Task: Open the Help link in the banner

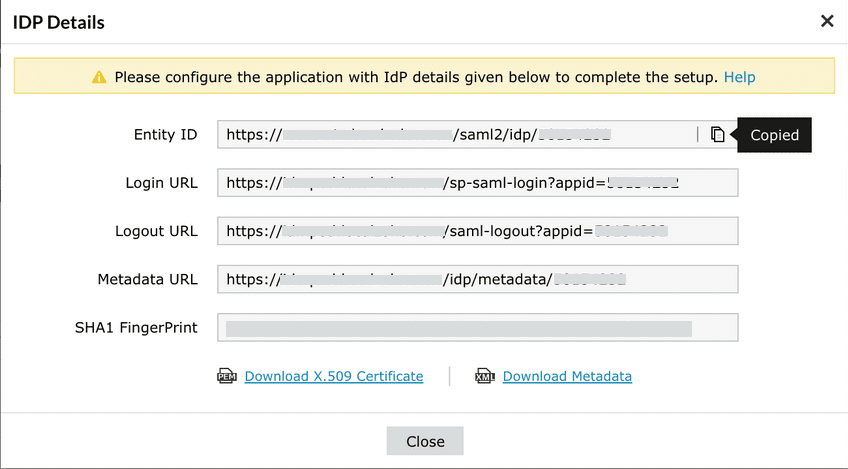Action: (739, 77)
